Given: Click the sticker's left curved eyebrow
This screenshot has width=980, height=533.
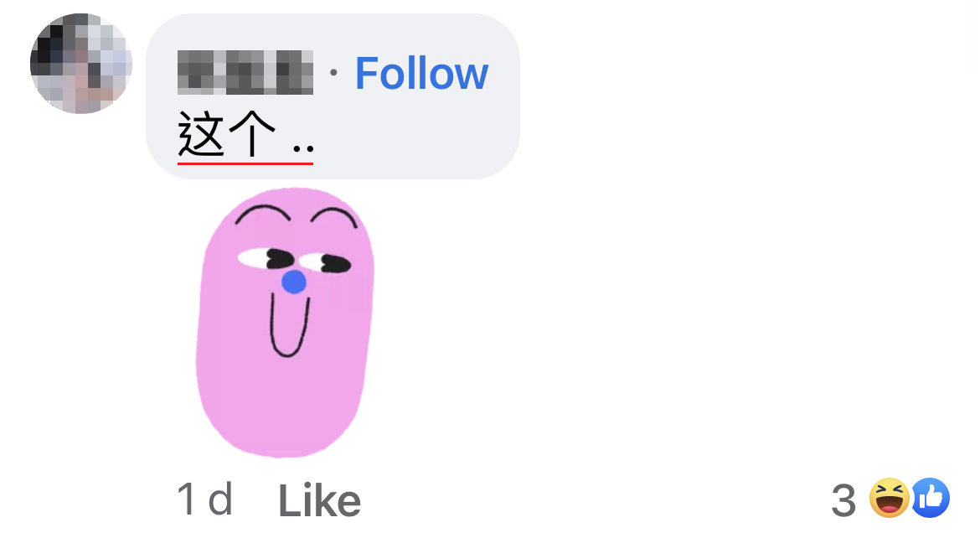Looking at the screenshot, I should point(262,215).
